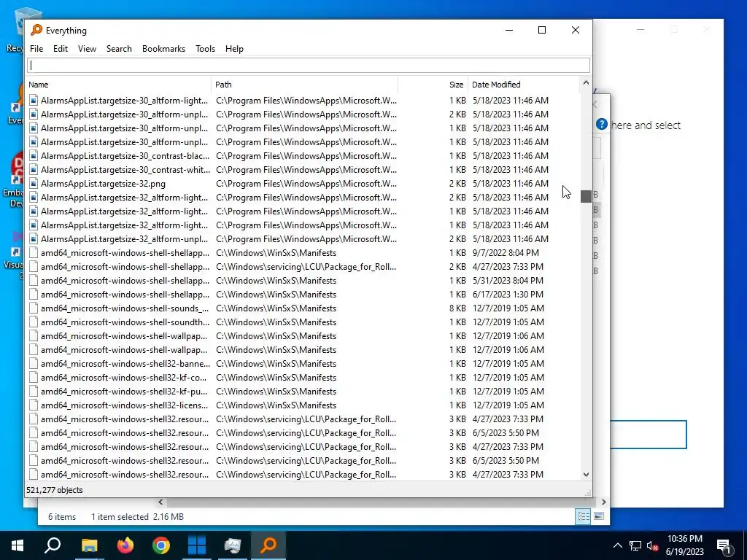Open the File menu in Everything
The height and width of the screenshot is (560, 747).
click(36, 49)
